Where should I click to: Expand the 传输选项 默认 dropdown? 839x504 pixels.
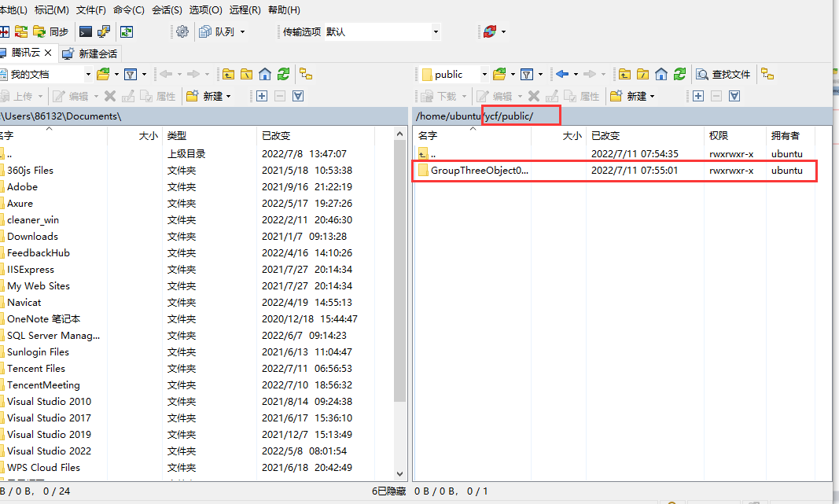tap(435, 31)
